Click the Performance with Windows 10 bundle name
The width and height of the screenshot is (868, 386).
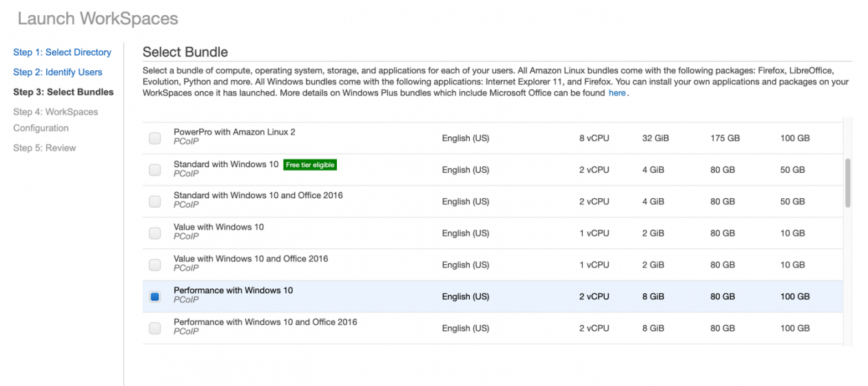pyautogui.click(x=233, y=290)
